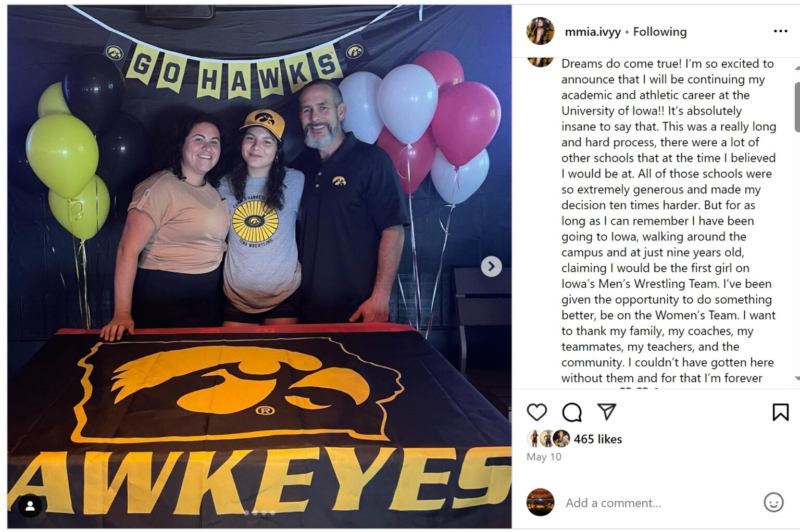This screenshot has height=532, width=800.
Task: Like the post with the heart icon
Action: 536,412
